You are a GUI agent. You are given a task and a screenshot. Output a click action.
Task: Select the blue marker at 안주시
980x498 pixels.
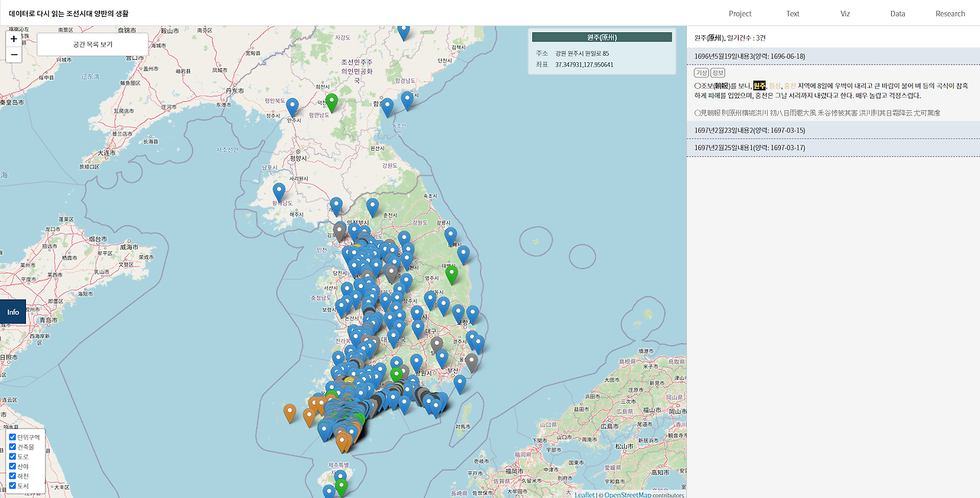pyautogui.click(x=292, y=107)
